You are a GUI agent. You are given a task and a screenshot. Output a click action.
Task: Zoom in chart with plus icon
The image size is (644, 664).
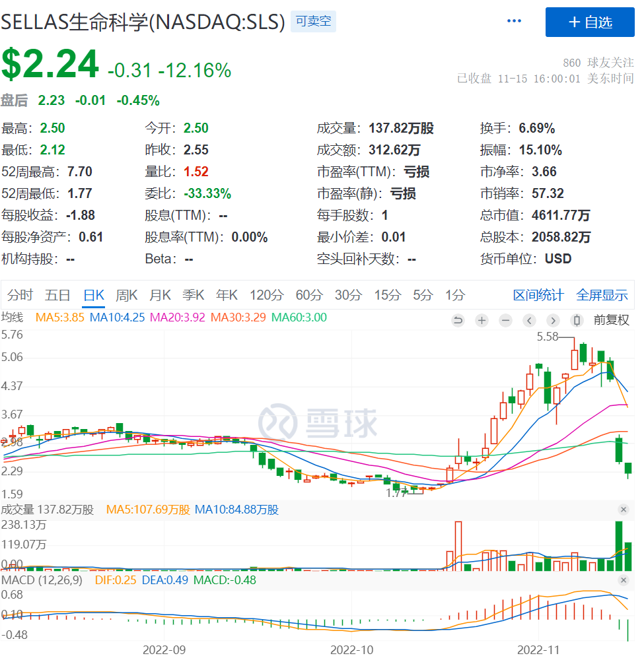pos(482,321)
